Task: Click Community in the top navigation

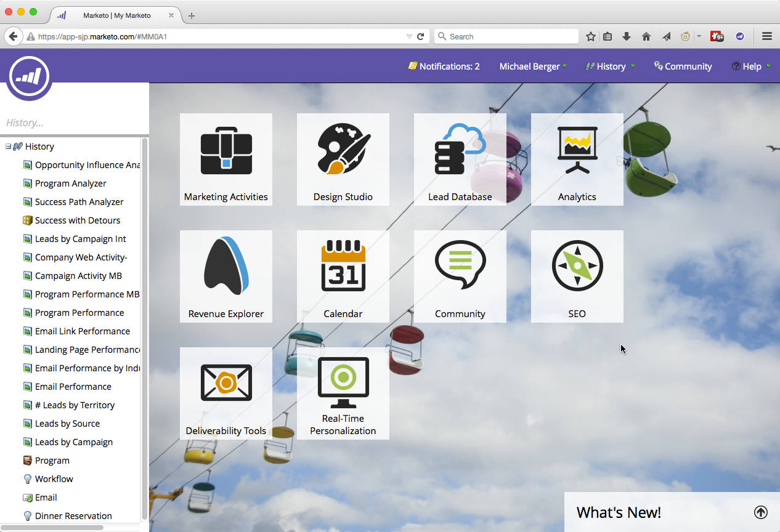Action: click(683, 66)
